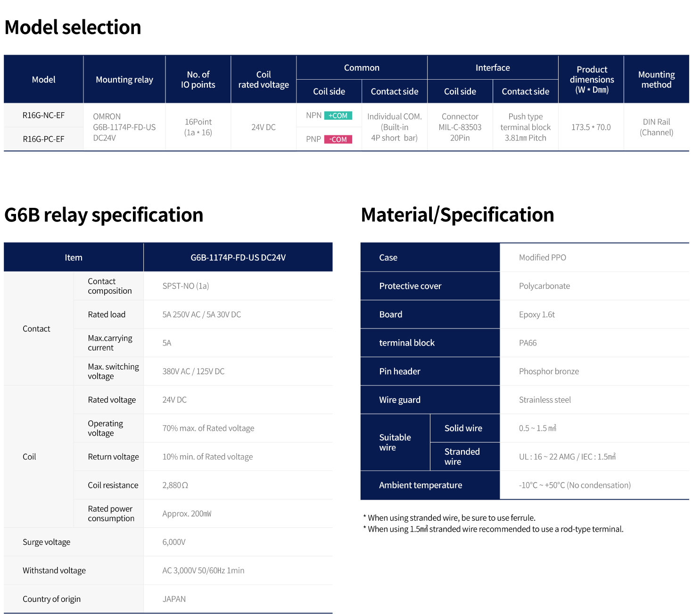693x616 pixels.
Task: Select the Protective cover material row
Action: 410,286
